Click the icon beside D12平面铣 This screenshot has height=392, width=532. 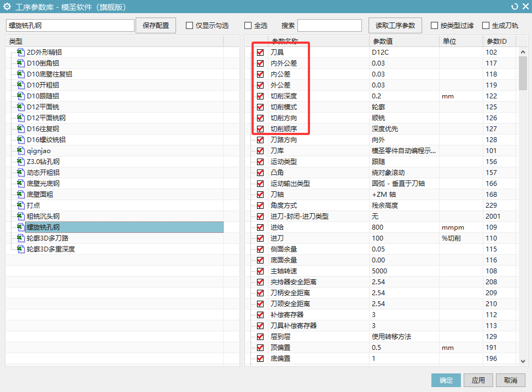[21, 107]
